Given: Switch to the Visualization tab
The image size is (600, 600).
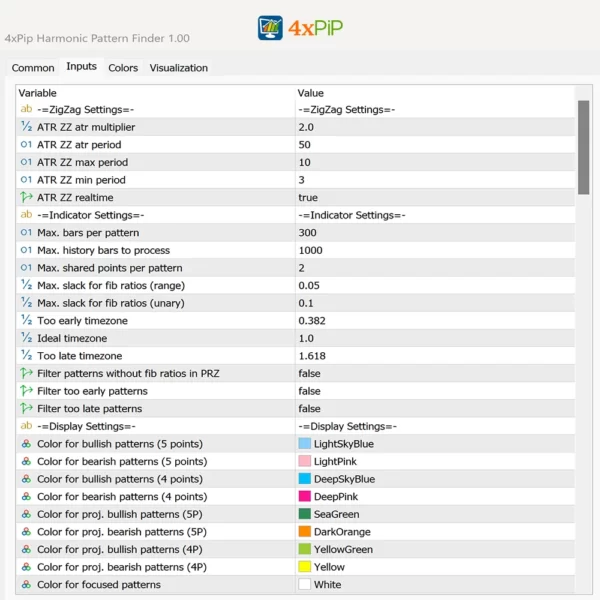Looking at the screenshot, I should click(179, 68).
